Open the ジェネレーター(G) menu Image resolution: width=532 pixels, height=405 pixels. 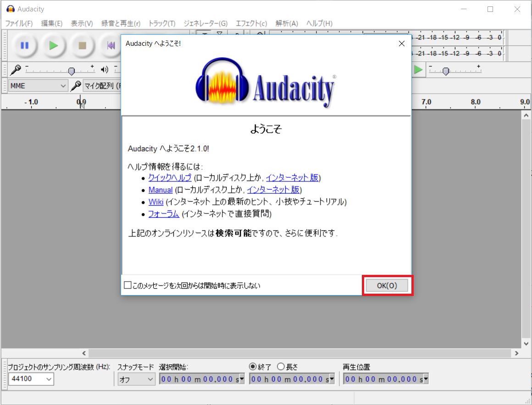[205, 23]
